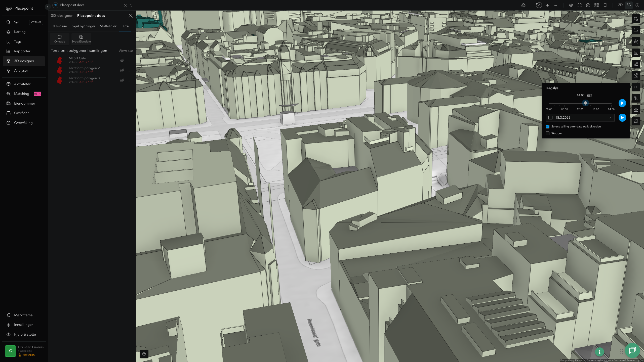Image resolution: width=644 pixels, height=362 pixels.
Task: Switch to the 3D-volum tab
Action: pos(60,26)
